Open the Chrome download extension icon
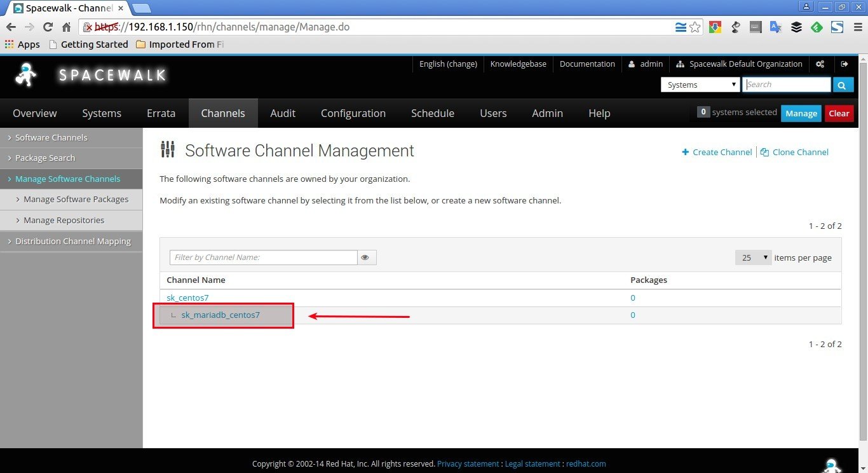868x473 pixels. [715, 27]
